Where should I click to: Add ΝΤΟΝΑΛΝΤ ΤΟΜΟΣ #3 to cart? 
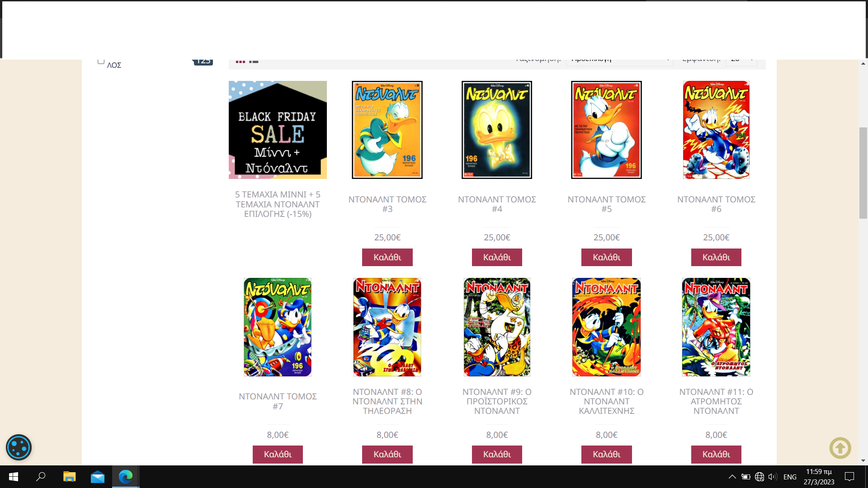click(387, 257)
